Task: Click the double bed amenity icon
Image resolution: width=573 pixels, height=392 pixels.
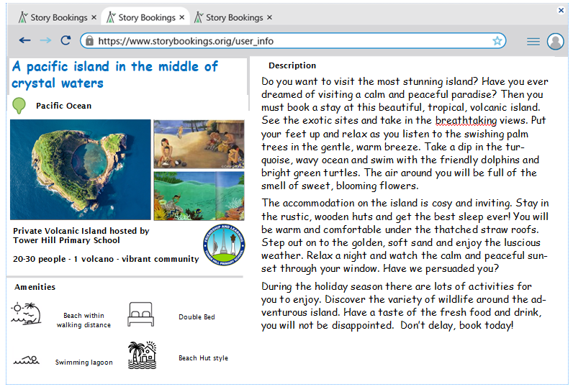Action: 140,314
